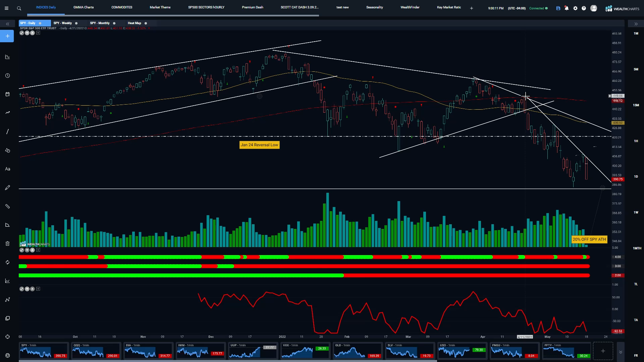Image resolution: width=644 pixels, height=362 pixels.
Task: Open the Seasonality workspace tab
Action: (375, 7)
